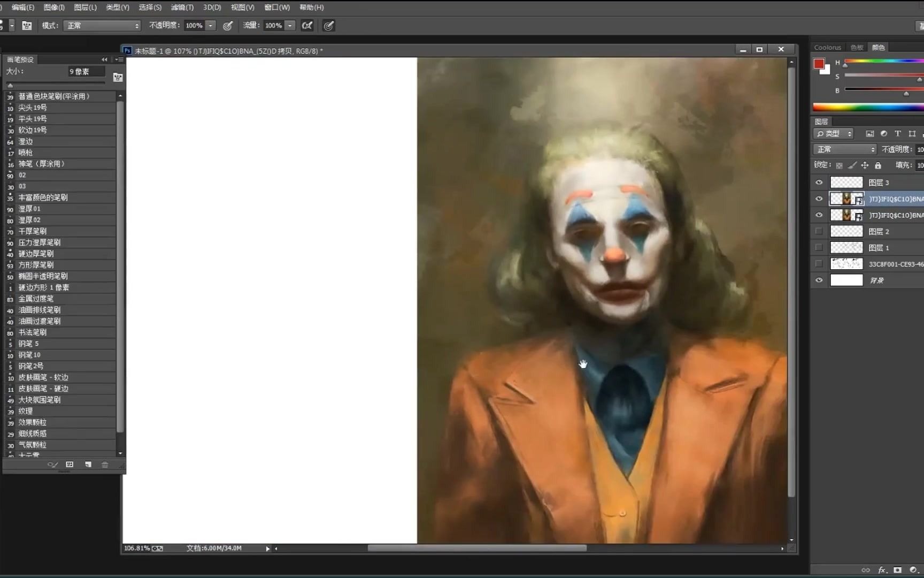Hide the 背景 layer
This screenshot has width=924, height=578.
[819, 280]
